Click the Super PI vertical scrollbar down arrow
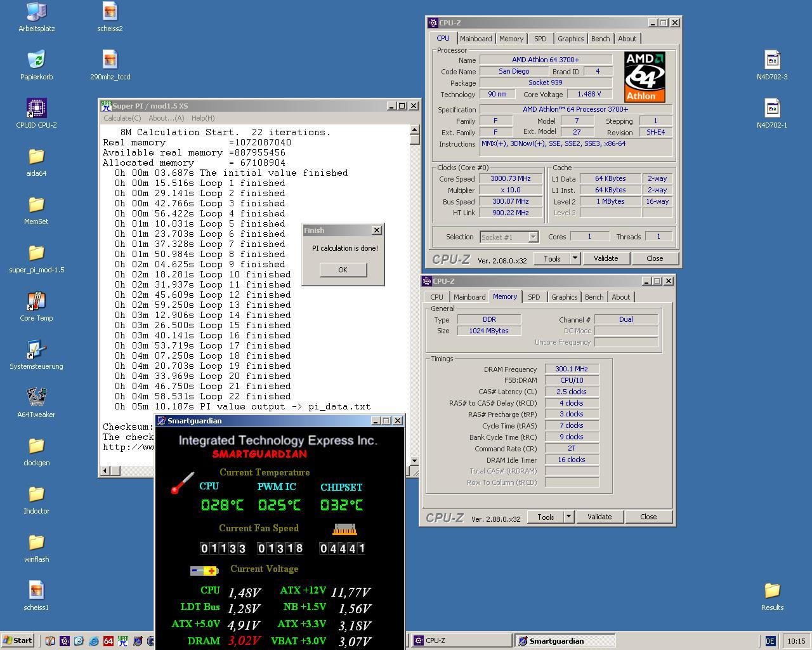Screen dimensions: 812x650 click(x=414, y=461)
